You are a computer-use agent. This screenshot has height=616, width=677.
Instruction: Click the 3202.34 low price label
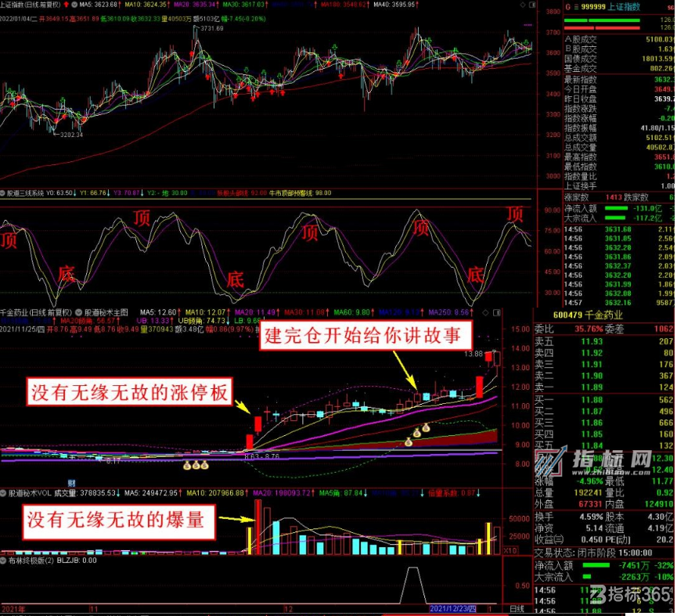pyautogui.click(x=70, y=135)
